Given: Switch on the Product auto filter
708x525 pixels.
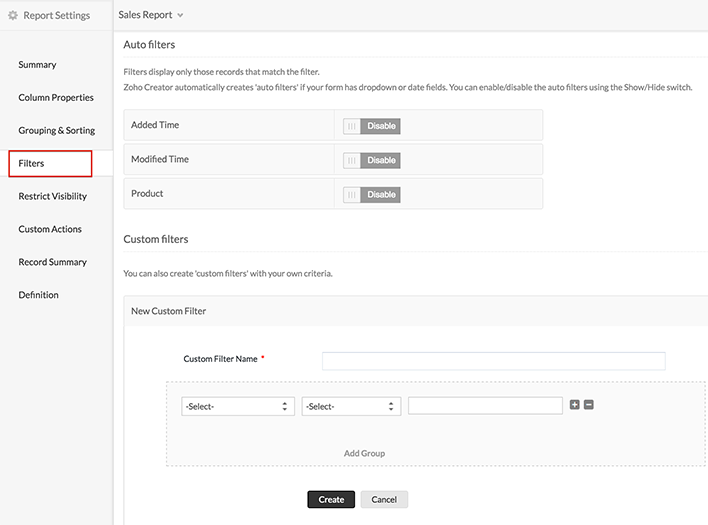Looking at the screenshot, I should click(371, 194).
